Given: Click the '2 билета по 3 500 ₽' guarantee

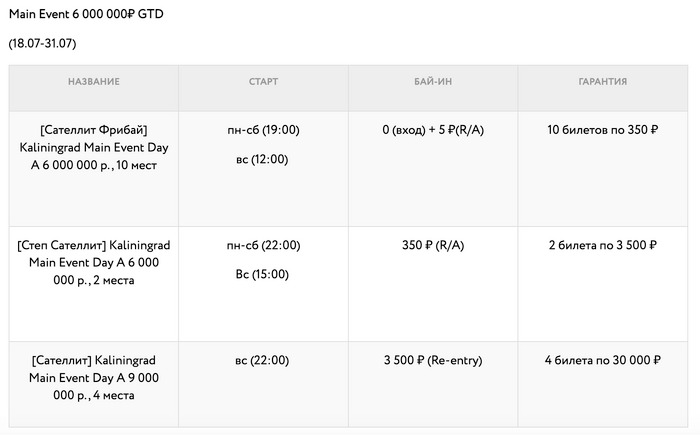Looking at the screenshot, I should (x=602, y=245).
